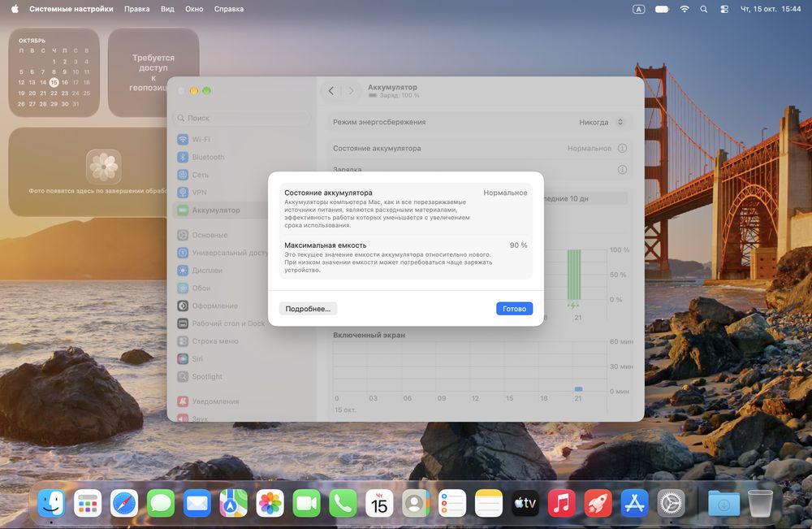Image resolution: width=812 pixels, height=529 pixels.
Task: Open the Вид menu
Action: [167, 9]
